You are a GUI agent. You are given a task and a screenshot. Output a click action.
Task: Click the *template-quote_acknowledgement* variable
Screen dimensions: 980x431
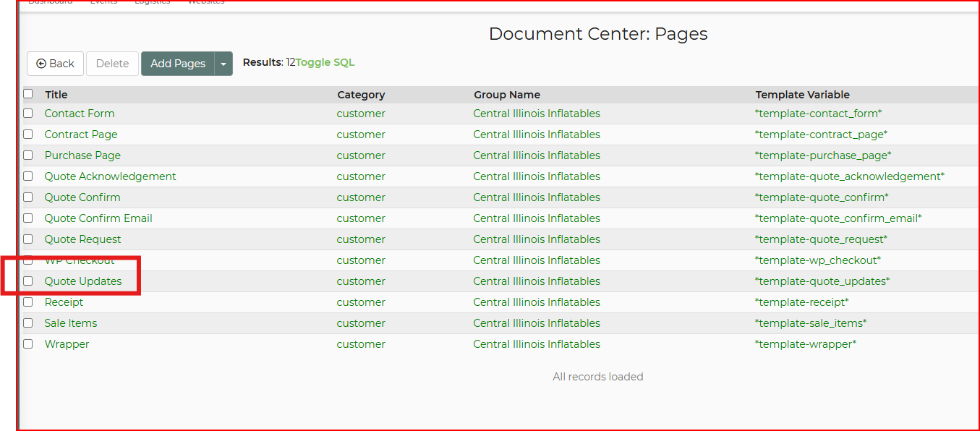(850, 176)
